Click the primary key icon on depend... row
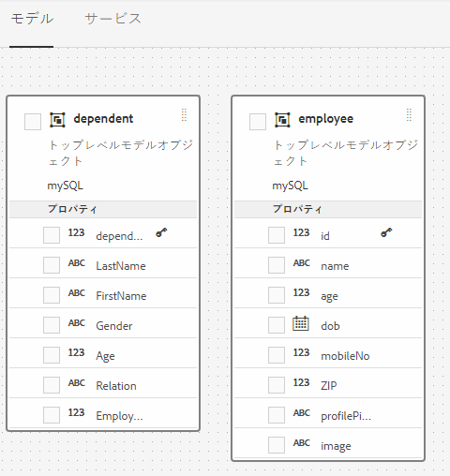The width and height of the screenshot is (450, 476). pyautogui.click(x=161, y=232)
